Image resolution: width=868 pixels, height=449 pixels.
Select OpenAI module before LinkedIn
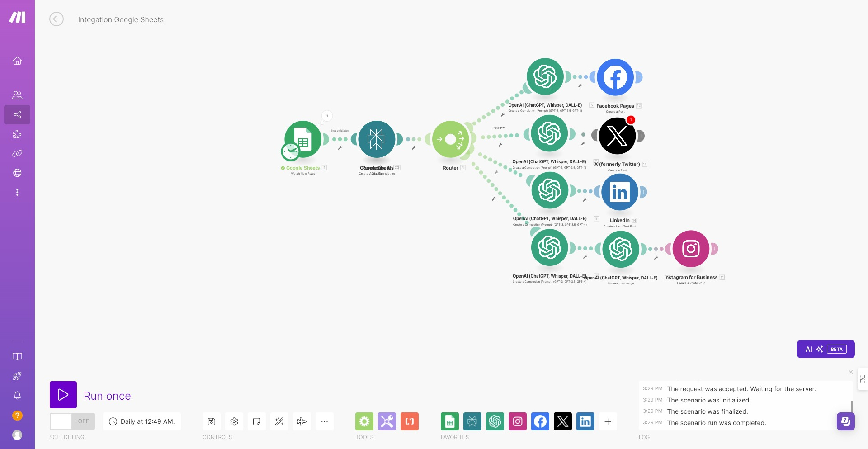(550, 190)
